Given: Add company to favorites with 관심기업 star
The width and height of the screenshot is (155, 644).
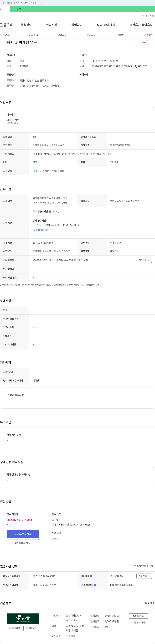Looking at the screenshot, I should tap(14, 628).
